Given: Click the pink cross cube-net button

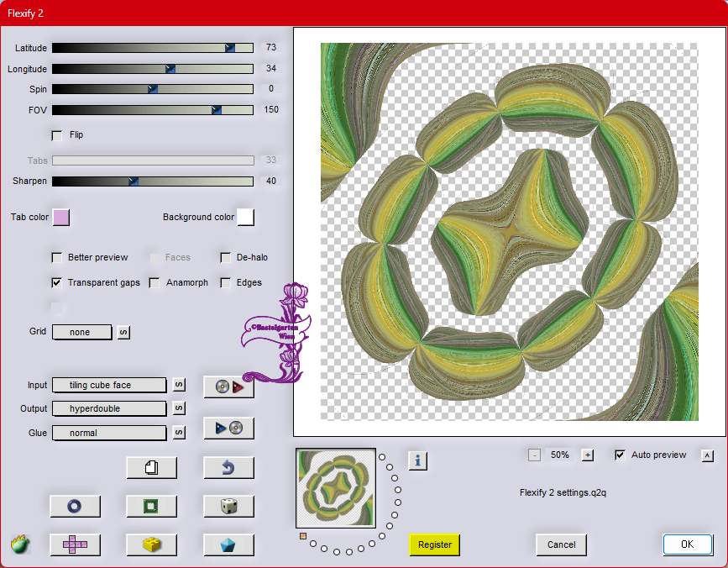Looking at the screenshot, I should point(75,544).
